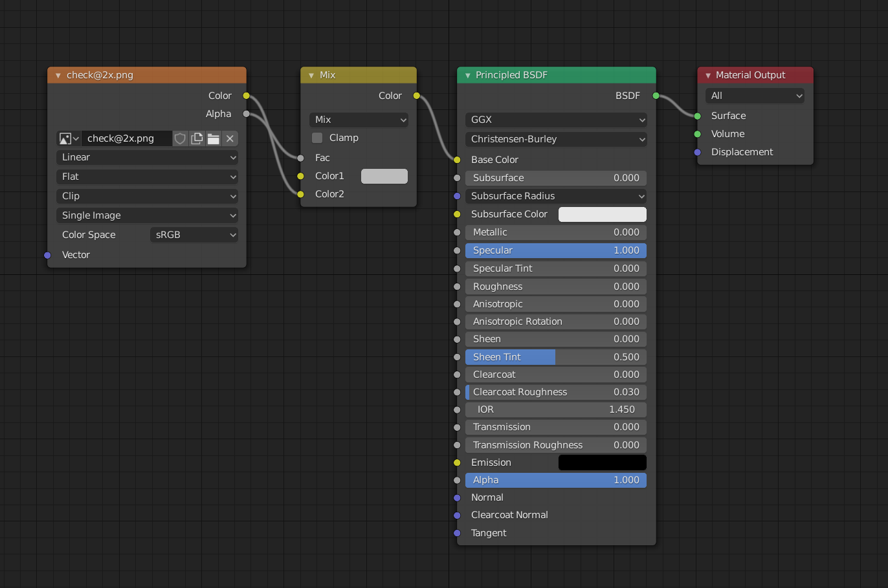Screen dimensions: 888x588
Task: Collapse the Principled BSDF node
Action: [467, 76]
